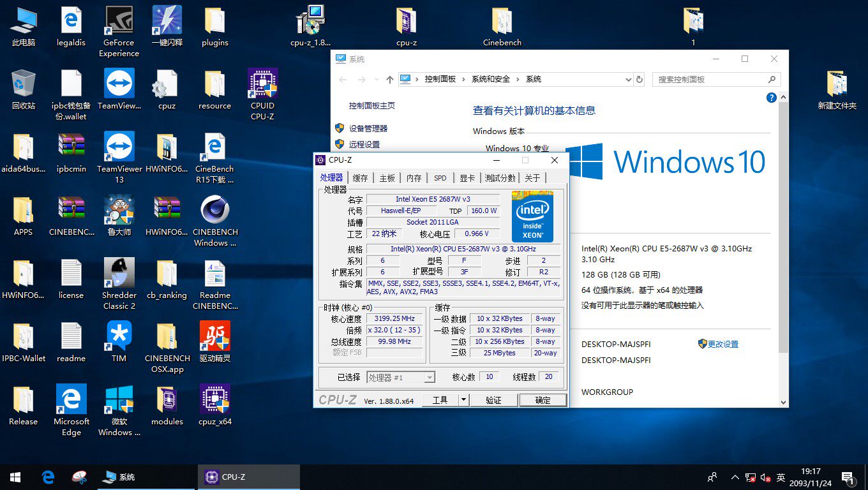The width and height of the screenshot is (868, 490).
Task: Open the 此电脑 desktop icon
Action: tap(24, 27)
